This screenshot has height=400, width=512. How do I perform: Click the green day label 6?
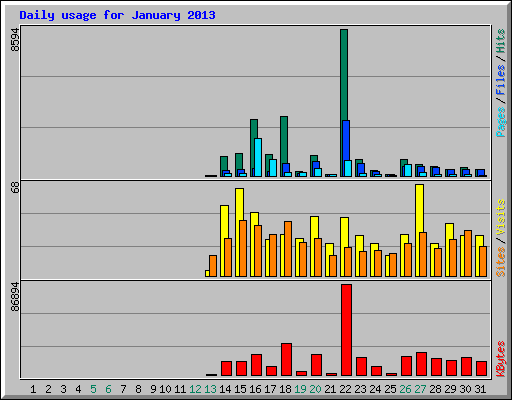coord(108,389)
